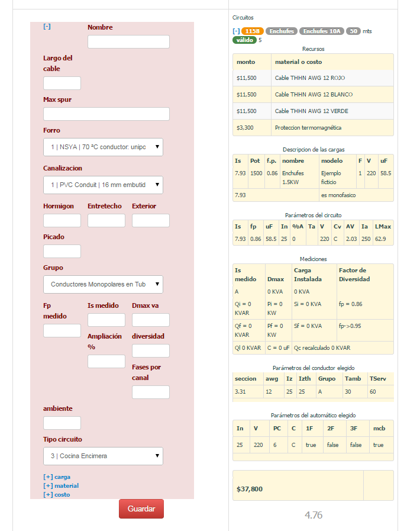Viewport: 420px width, 531px height.
Task: Click the gray Enchufes badge
Action: (282, 31)
